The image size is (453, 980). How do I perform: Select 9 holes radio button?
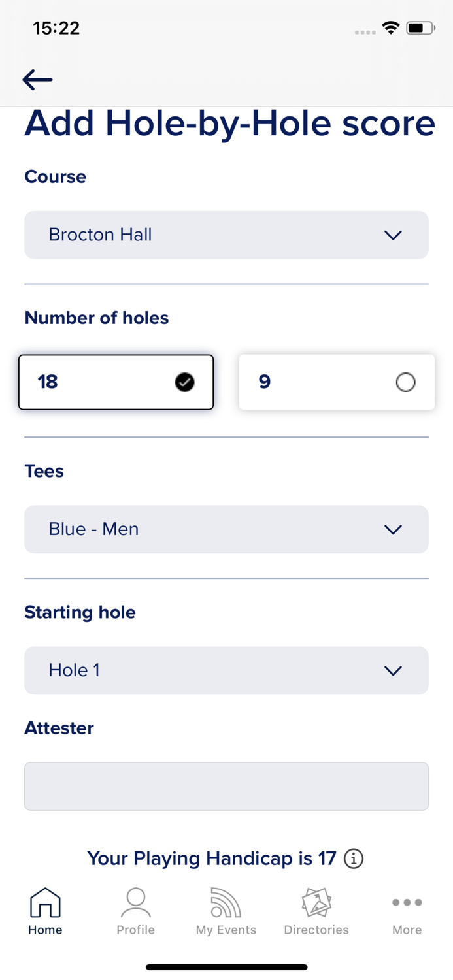405,382
